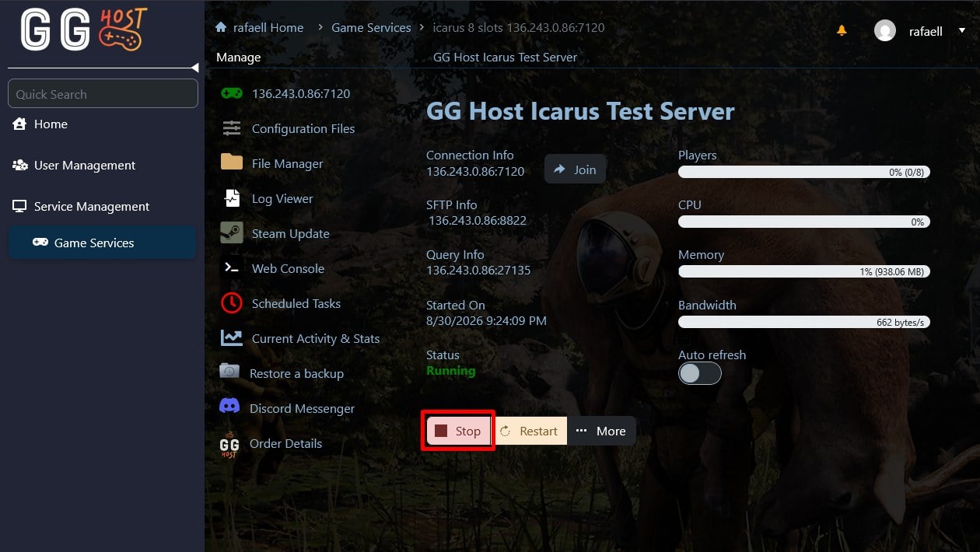Open Steam Update in Manage menu

point(290,233)
